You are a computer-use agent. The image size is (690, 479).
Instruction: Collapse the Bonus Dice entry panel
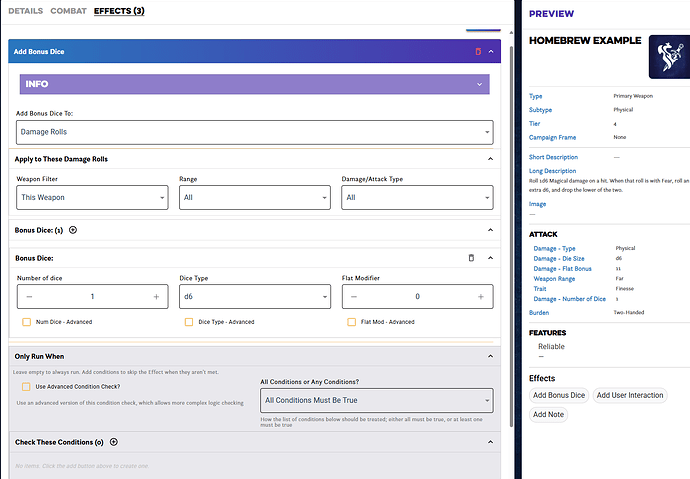[490, 258]
